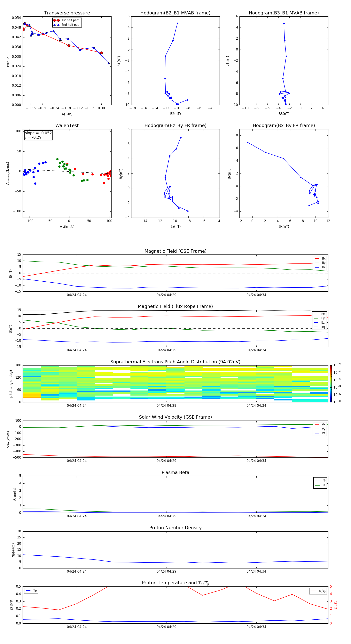
Task: Select "By" in the GSE magnetic field legend
Action: 320,263
